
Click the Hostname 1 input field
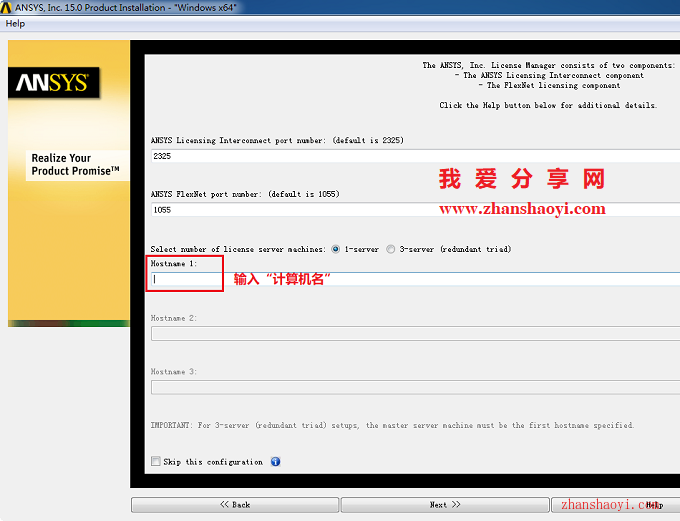click(x=415, y=279)
